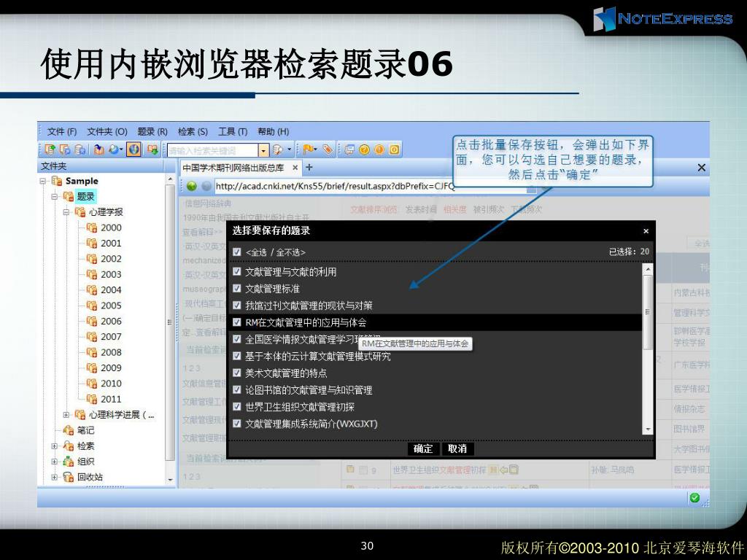Select the 2005 folder in tree
747x560 pixels.
(x=111, y=306)
